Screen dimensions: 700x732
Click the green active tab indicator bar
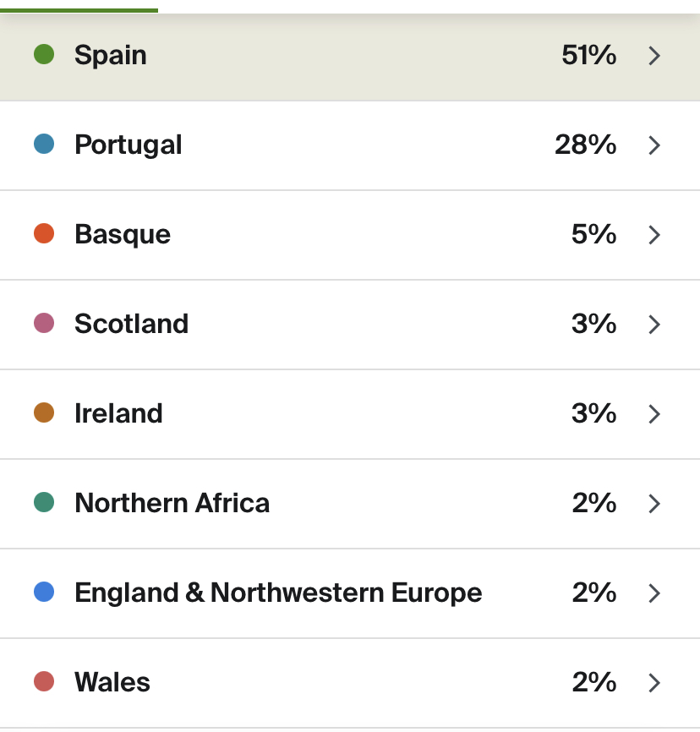(x=79, y=10)
